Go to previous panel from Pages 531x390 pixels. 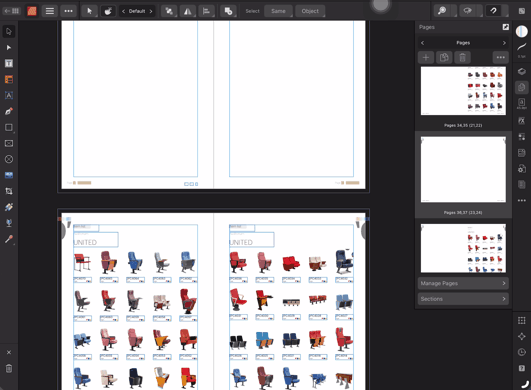tap(422, 43)
